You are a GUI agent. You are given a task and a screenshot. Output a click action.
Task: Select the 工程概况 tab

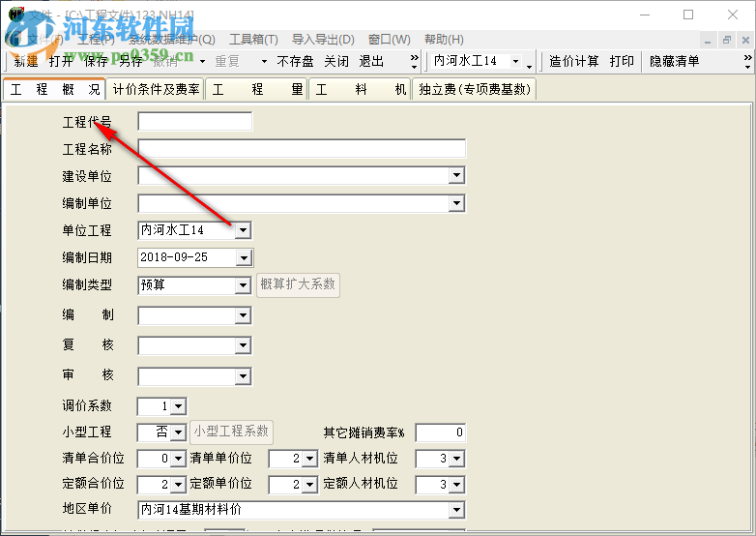tap(54, 89)
